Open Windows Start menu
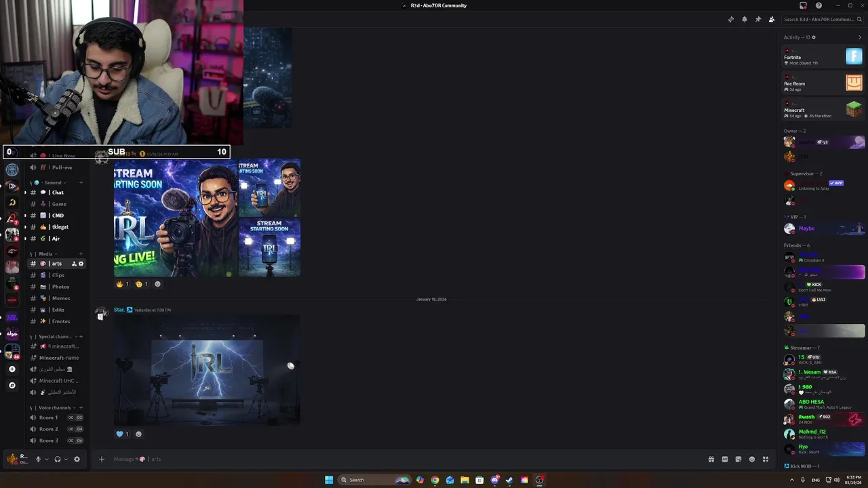 pyautogui.click(x=329, y=480)
